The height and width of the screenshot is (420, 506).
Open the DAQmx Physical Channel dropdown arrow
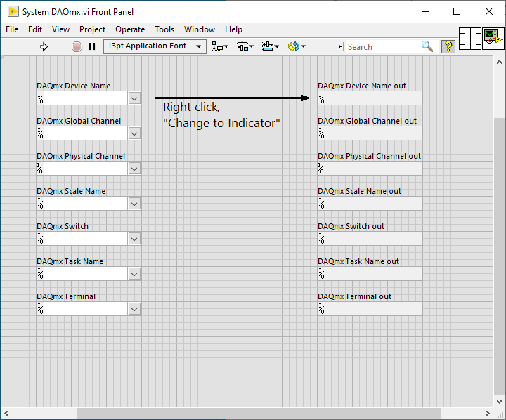click(x=134, y=169)
